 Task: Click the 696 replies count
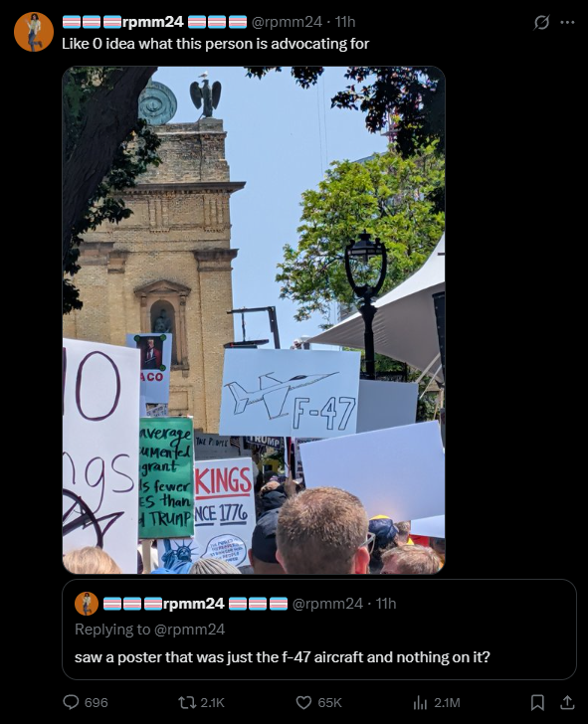click(x=97, y=703)
